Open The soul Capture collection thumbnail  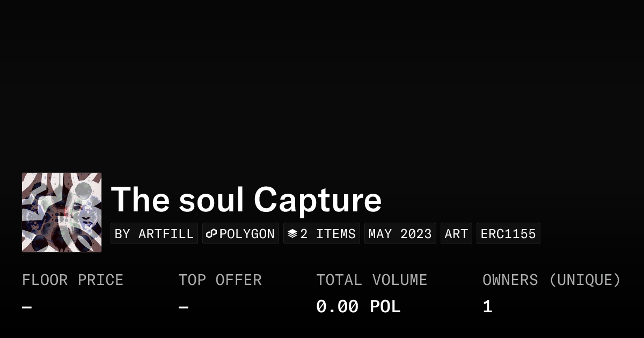[62, 212]
